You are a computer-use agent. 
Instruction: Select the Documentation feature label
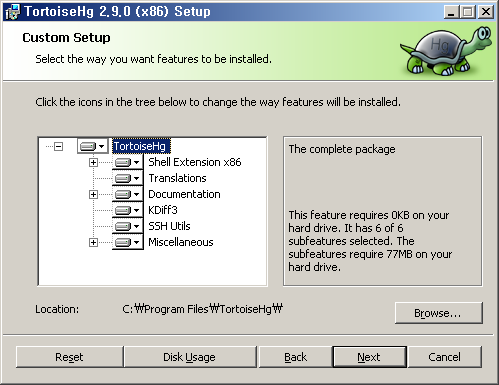[184, 194]
